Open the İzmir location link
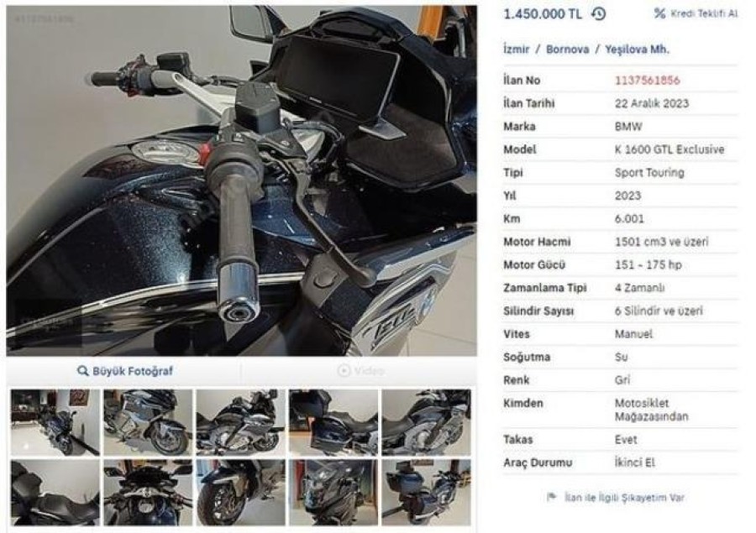The height and width of the screenshot is (533, 756). click(516, 50)
